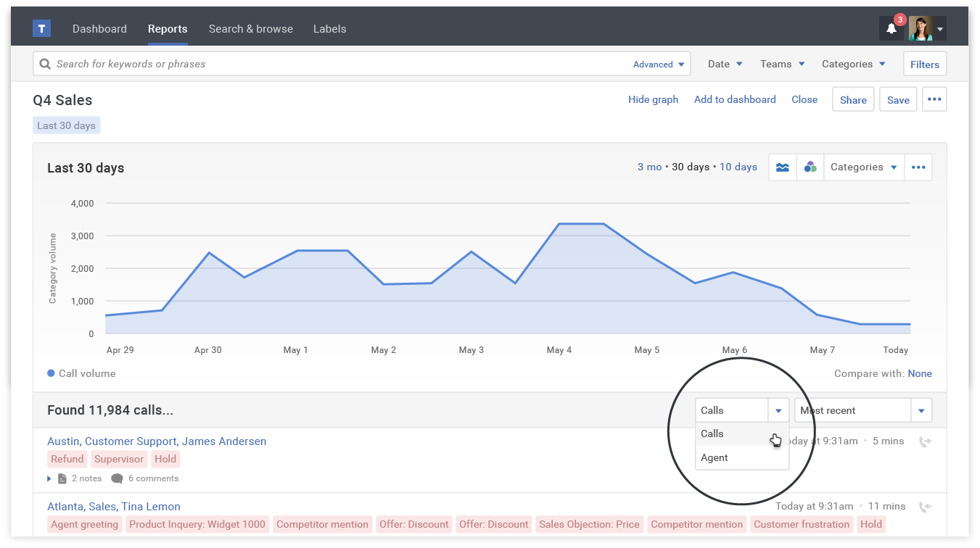980x548 pixels.
Task: Click the comments bubble icon
Action: point(117,478)
